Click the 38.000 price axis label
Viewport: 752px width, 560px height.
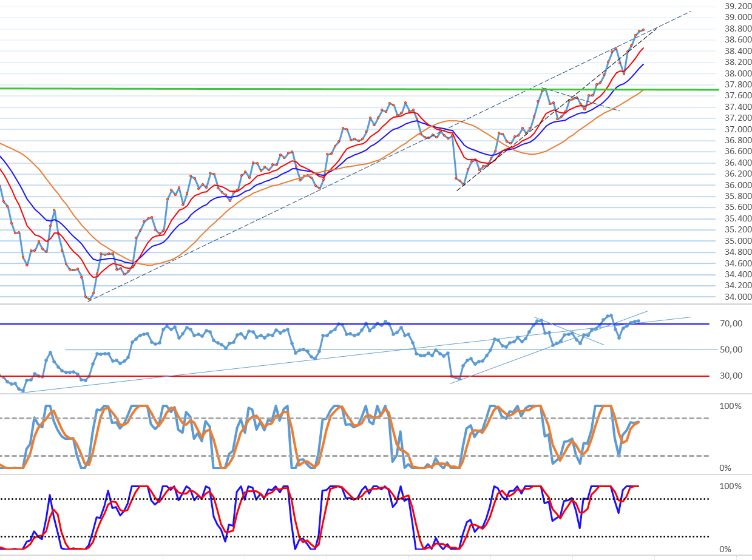739,73
